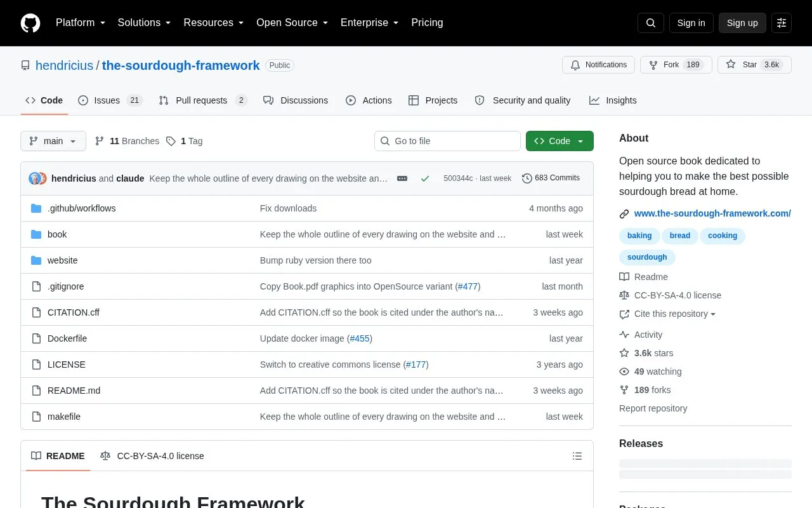
Task: Click the commit details ellipsis icon
Action: pos(402,178)
